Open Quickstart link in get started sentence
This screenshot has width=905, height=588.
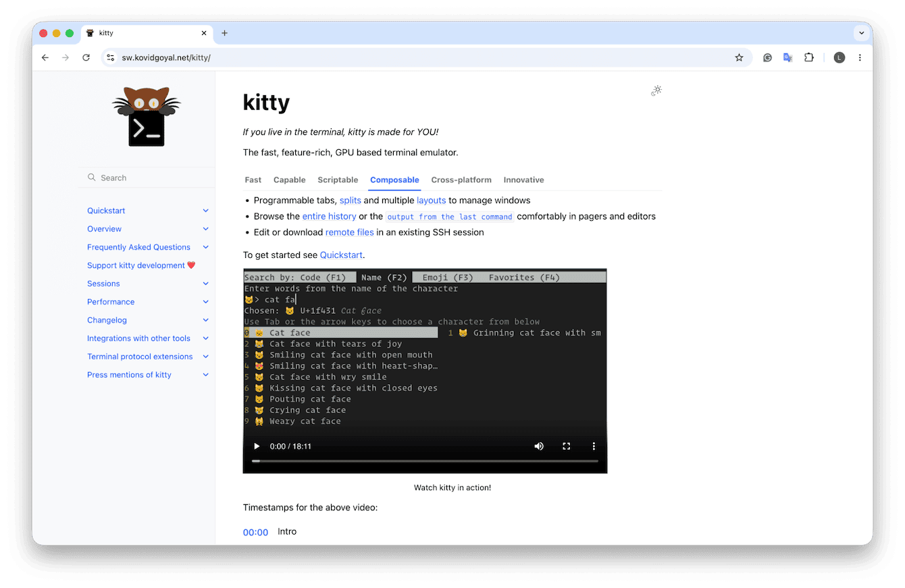coord(341,255)
